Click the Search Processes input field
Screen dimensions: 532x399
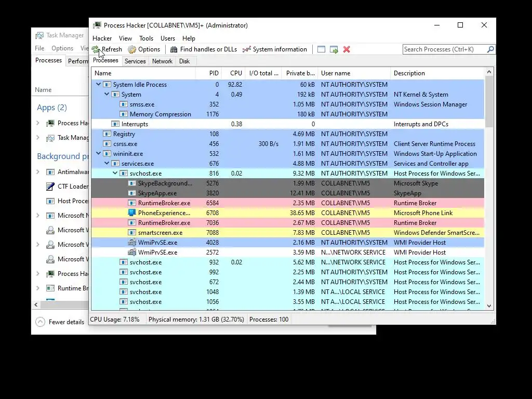[x=445, y=49]
